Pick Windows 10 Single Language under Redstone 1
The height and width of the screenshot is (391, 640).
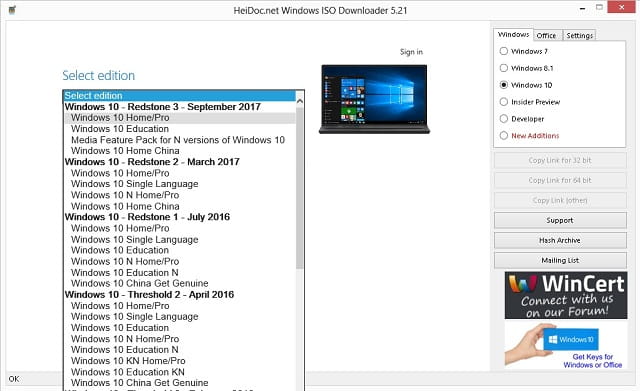point(180,239)
